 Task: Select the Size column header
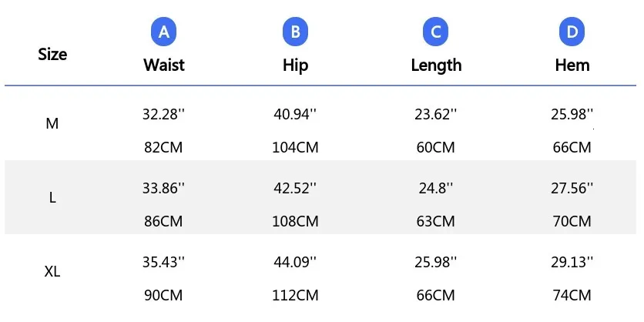pos(52,54)
